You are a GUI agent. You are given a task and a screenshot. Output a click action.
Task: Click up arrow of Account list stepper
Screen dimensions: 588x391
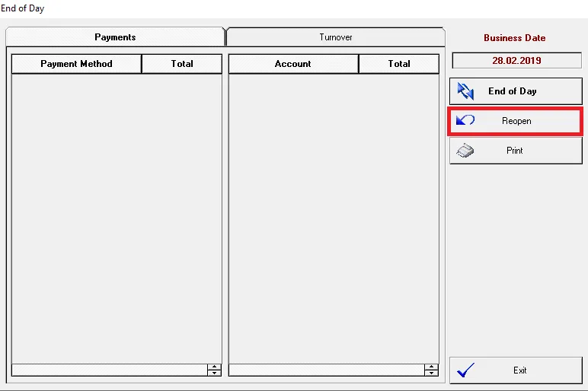pyautogui.click(x=431, y=367)
